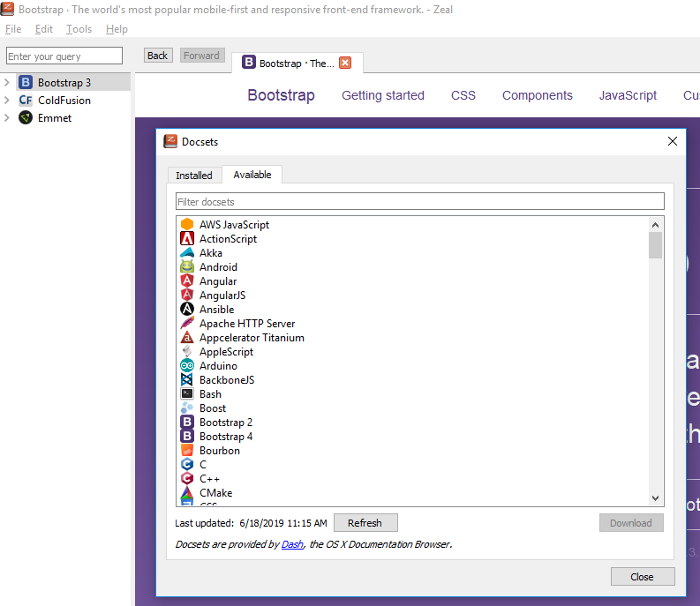This screenshot has height=606, width=700.
Task: Switch to the Installed tab
Action: (x=193, y=176)
